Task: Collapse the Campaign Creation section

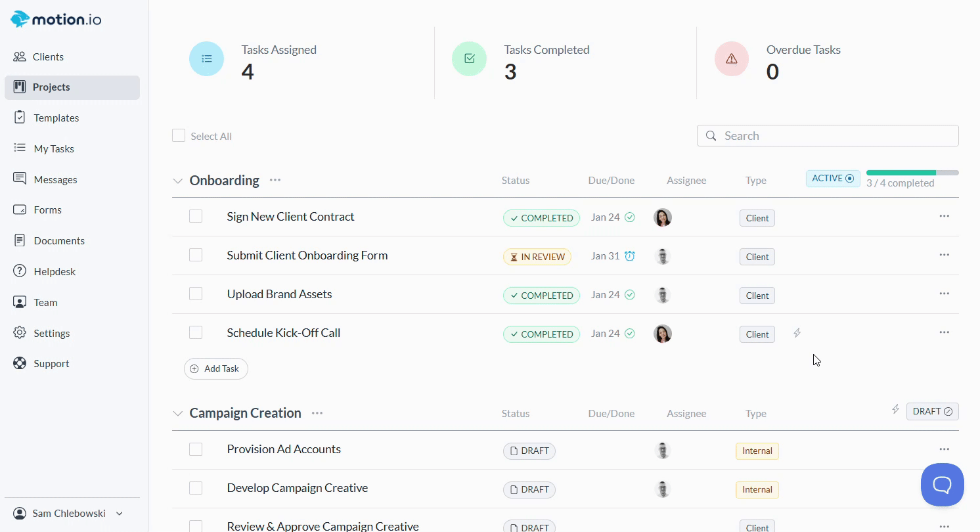Action: pyautogui.click(x=177, y=413)
